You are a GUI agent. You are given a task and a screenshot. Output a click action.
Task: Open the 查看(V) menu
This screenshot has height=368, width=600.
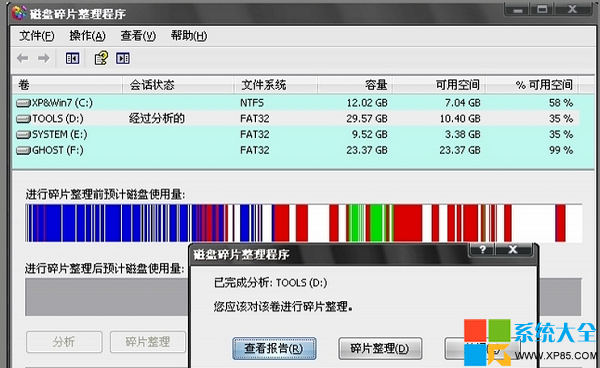[x=138, y=36]
